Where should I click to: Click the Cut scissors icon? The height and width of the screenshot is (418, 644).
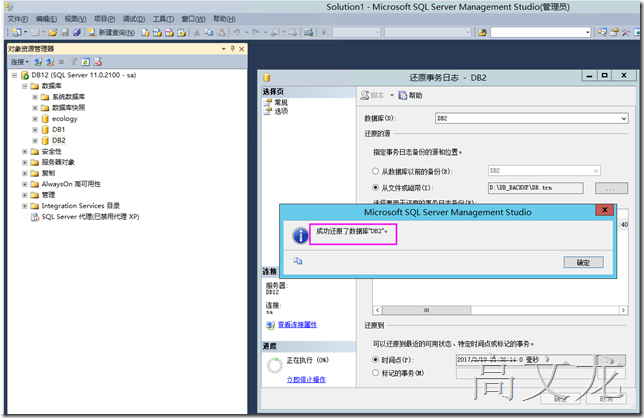click(x=197, y=32)
